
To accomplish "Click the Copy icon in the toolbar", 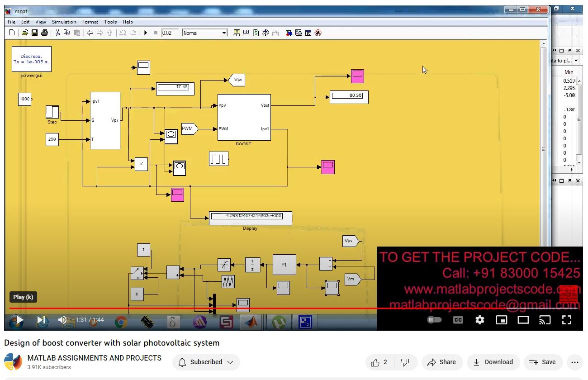I will click(67, 33).
